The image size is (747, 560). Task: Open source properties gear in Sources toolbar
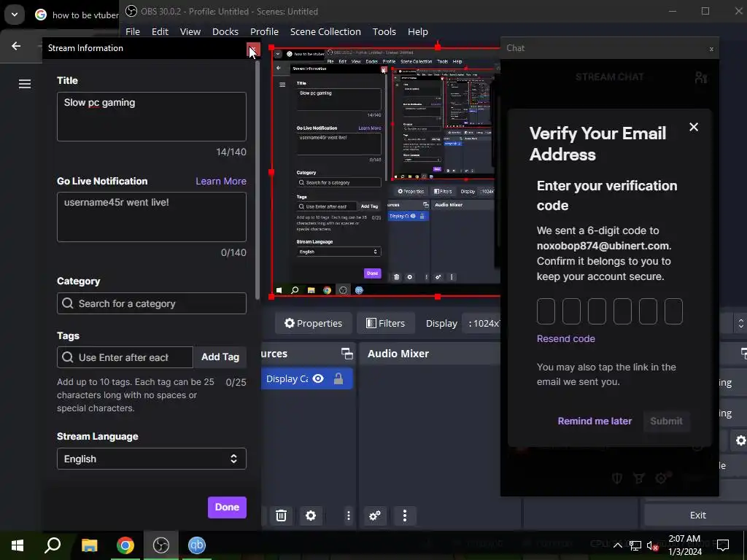[x=311, y=516]
